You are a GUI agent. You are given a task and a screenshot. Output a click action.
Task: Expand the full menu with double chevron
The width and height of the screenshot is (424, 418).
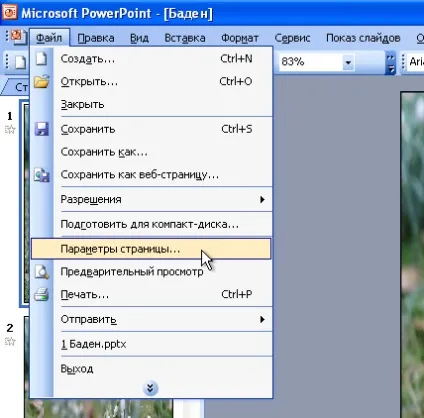click(150, 388)
